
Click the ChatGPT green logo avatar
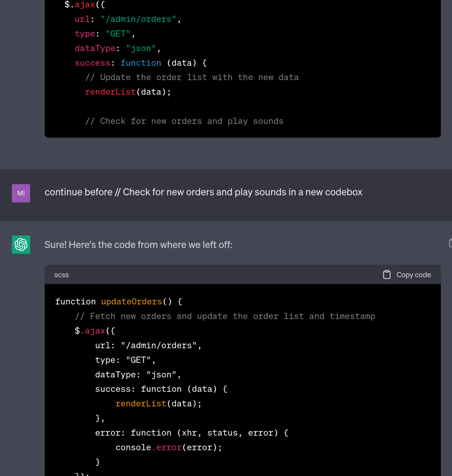20,245
